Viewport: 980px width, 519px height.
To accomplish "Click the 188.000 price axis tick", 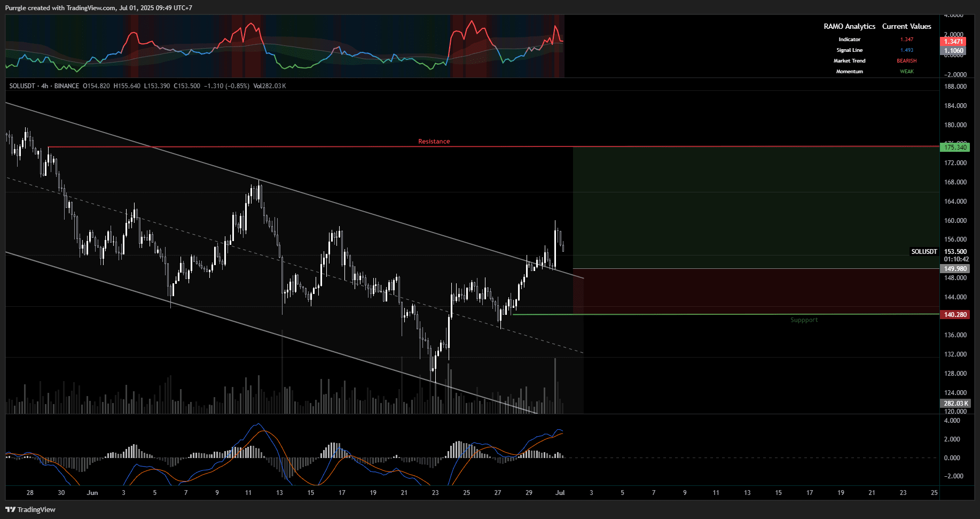I will pos(955,87).
